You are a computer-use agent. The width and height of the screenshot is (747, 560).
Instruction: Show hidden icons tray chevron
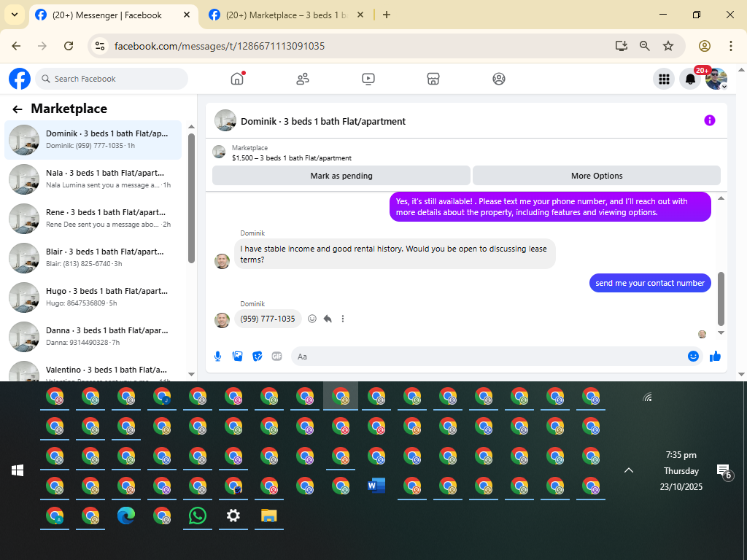629,470
